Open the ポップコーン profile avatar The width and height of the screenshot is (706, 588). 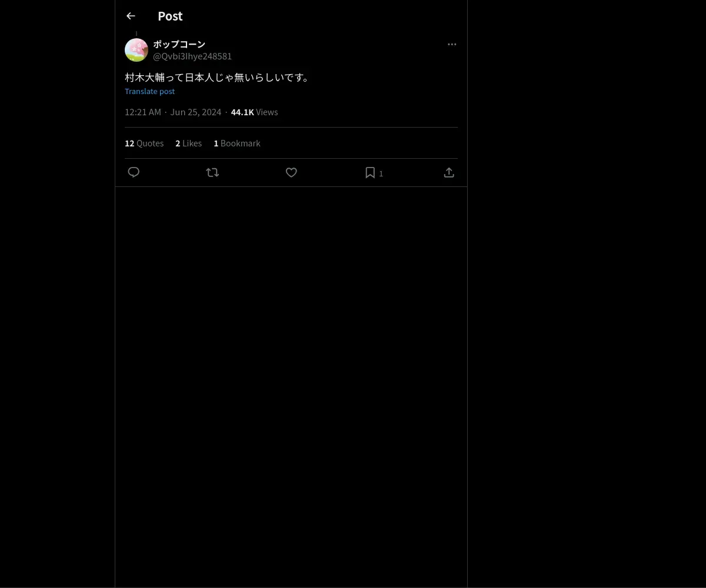coord(136,50)
